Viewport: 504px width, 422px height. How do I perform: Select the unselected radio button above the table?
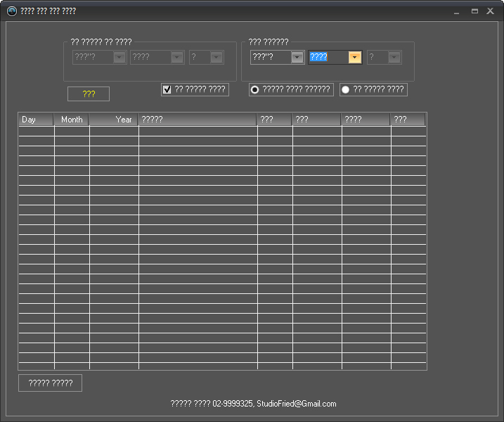click(345, 89)
